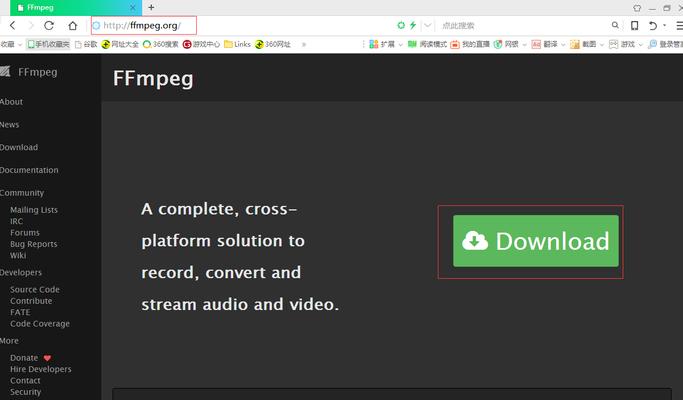Open the Contact link
Screen dimensions: 683x400
click(x=25, y=380)
